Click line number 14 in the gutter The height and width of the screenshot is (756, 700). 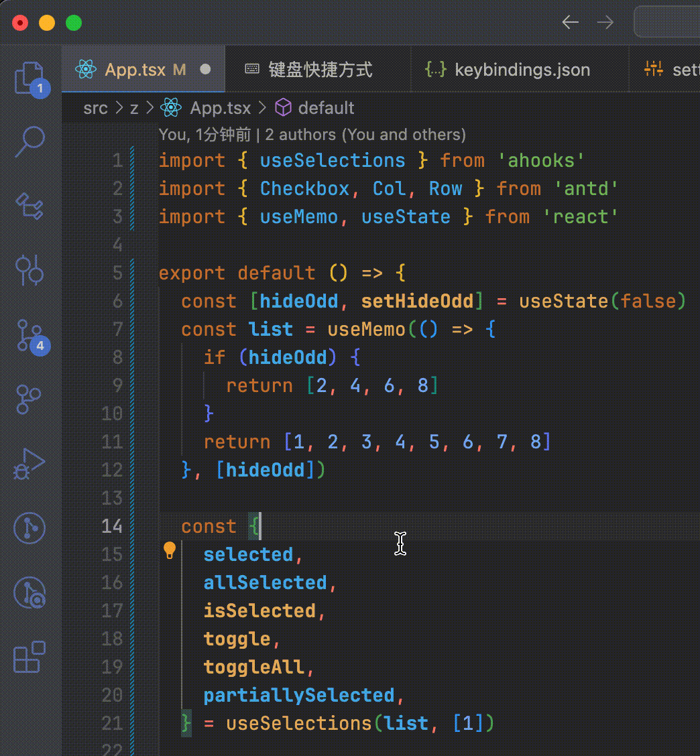pyautogui.click(x=112, y=526)
